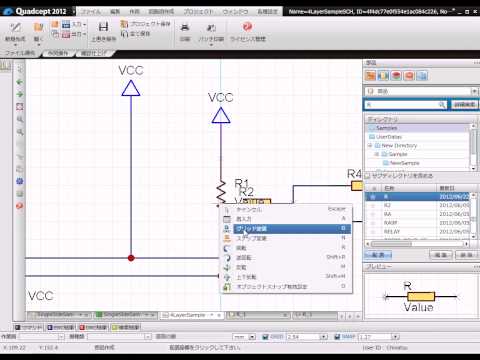Viewport: 480px width, 360px height.
Task: Click the R4 resistor symbol on schematic
Action: click(357, 186)
